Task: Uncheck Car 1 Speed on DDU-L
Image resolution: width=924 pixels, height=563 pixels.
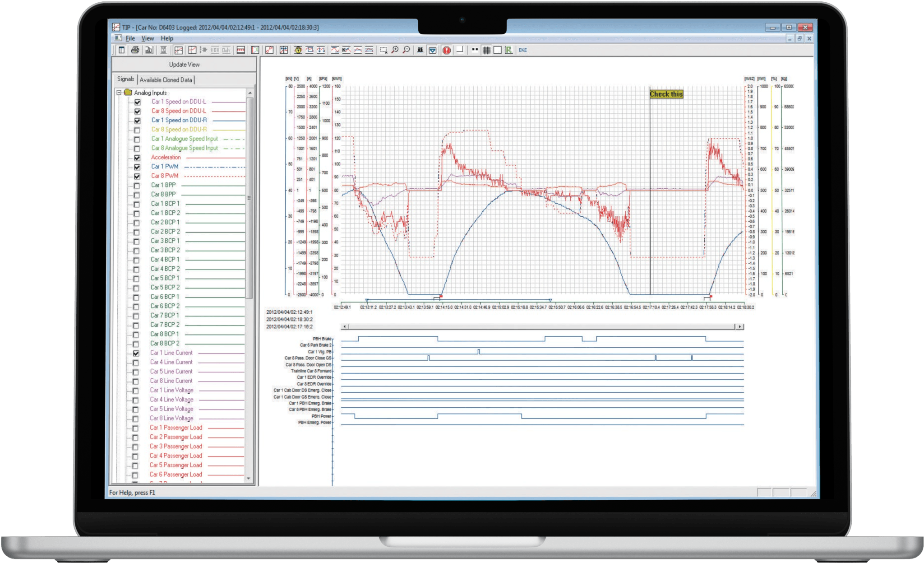Action: (x=138, y=102)
